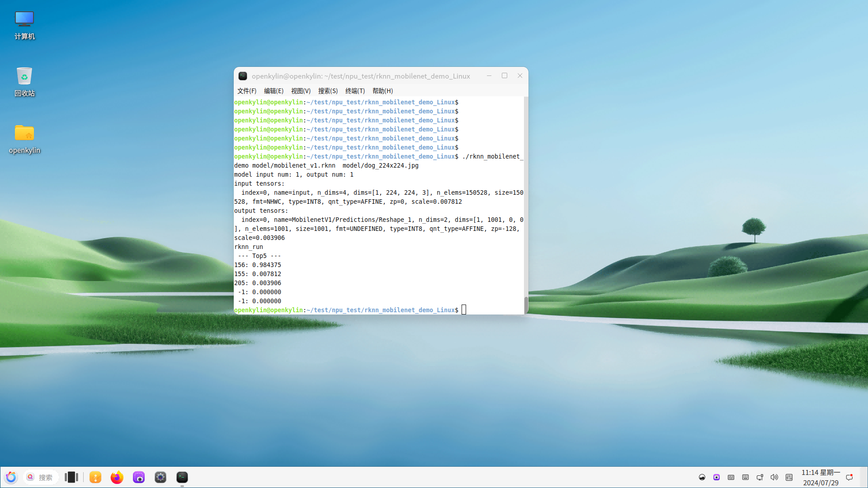Open the start menu launcher icon
Viewport: 868px width, 488px height.
[11, 477]
